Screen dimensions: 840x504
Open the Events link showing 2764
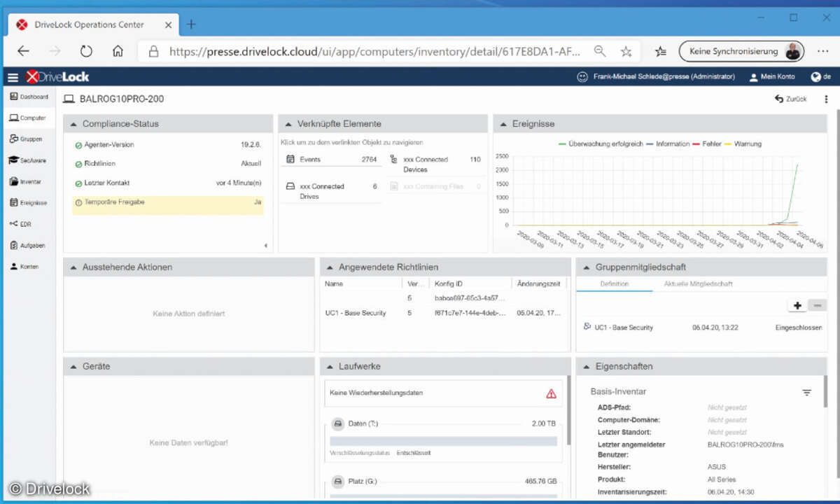[x=331, y=160]
